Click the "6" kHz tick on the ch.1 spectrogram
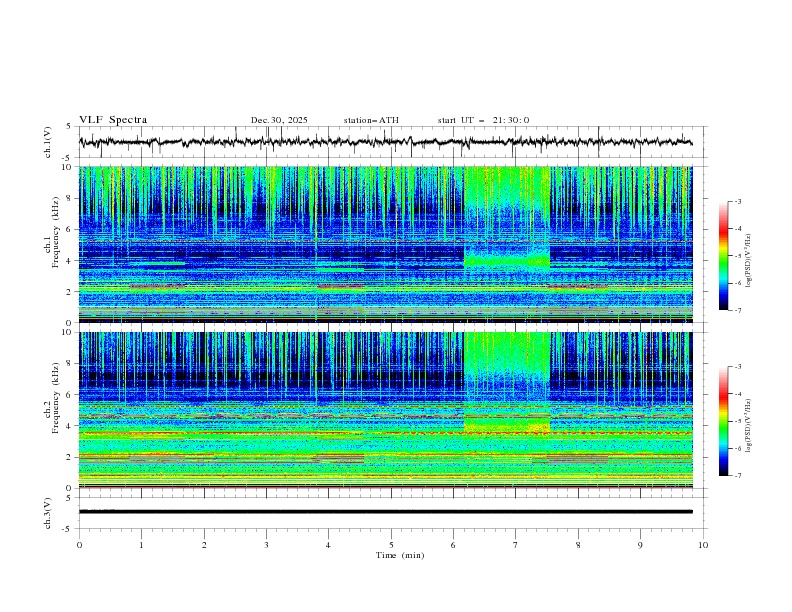792x612 pixels. tap(71, 229)
